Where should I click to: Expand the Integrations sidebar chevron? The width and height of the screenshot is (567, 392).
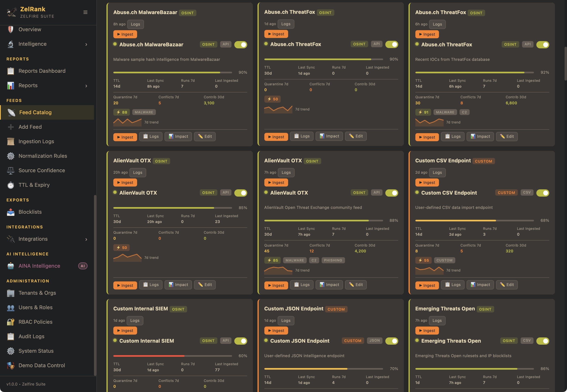tap(86, 239)
